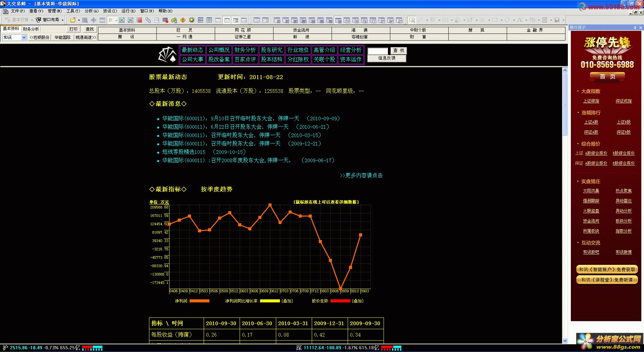This screenshot has width=644, height=352.
Task: Select the rectangle drawing tool
Action: click(495, 20)
